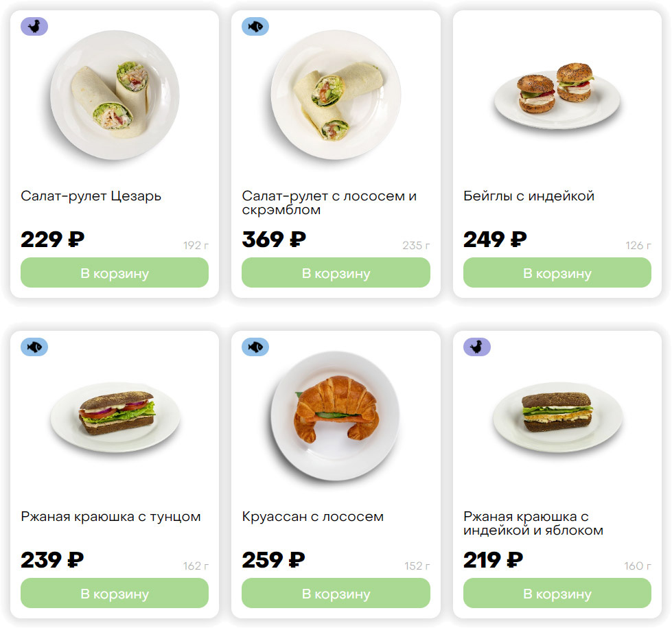Click the poultry icon on Салат-рулет Цезарь card

pyautogui.click(x=34, y=27)
